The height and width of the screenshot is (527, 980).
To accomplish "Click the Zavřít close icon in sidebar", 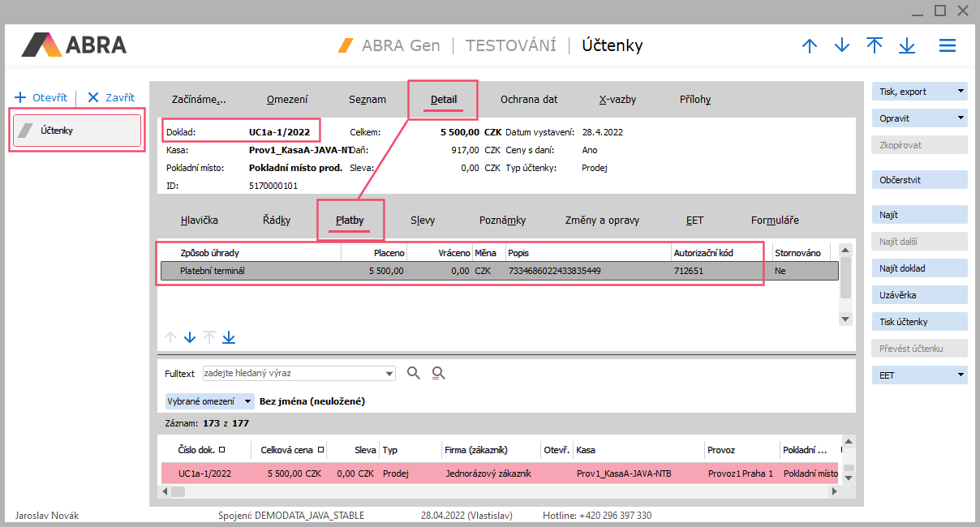I will coord(93,97).
